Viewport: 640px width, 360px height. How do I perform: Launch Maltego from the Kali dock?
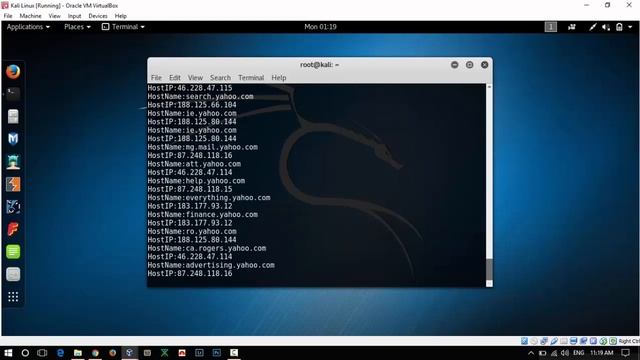click(x=13, y=207)
